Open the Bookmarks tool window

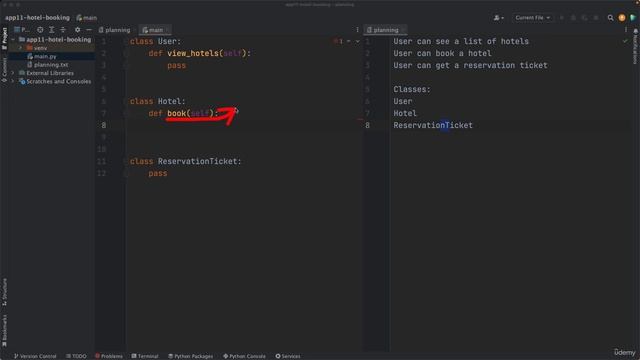point(4,330)
